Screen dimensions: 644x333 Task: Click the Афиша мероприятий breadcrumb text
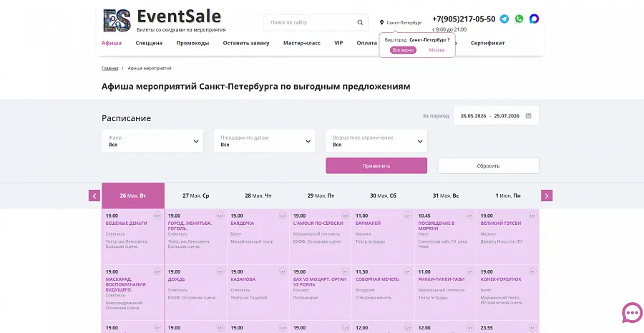(150, 68)
